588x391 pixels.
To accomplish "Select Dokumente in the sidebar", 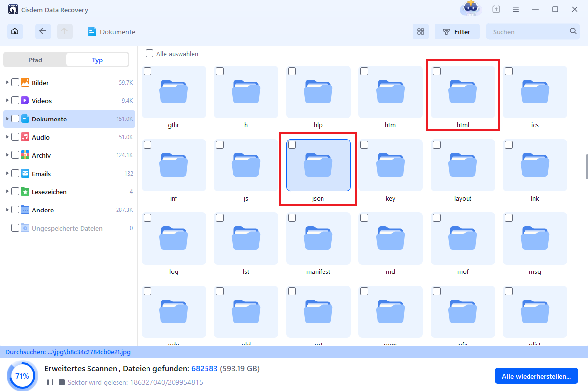I will tap(69, 119).
